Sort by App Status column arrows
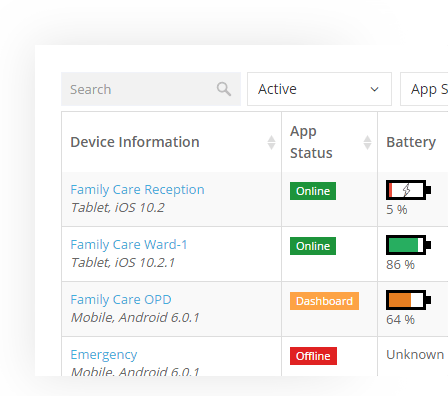Viewport: 448px width, 396px height. click(367, 142)
